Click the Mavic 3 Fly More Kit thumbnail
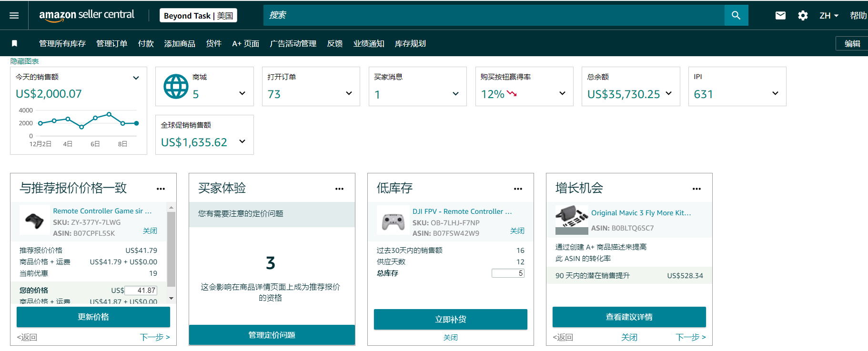Viewport: 868px width, 351px height. (x=572, y=220)
